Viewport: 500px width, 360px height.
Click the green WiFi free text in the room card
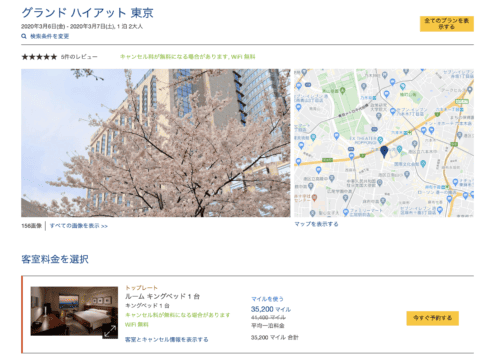137,324
